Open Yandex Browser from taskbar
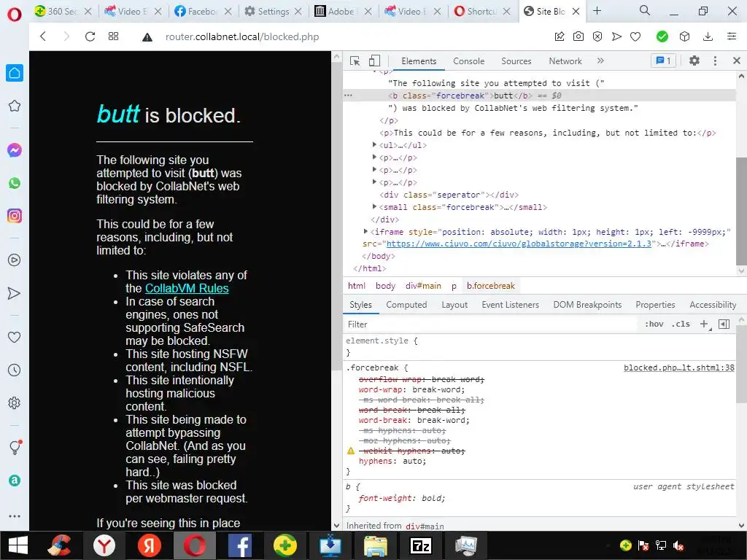The height and width of the screenshot is (560, 747). point(104,545)
